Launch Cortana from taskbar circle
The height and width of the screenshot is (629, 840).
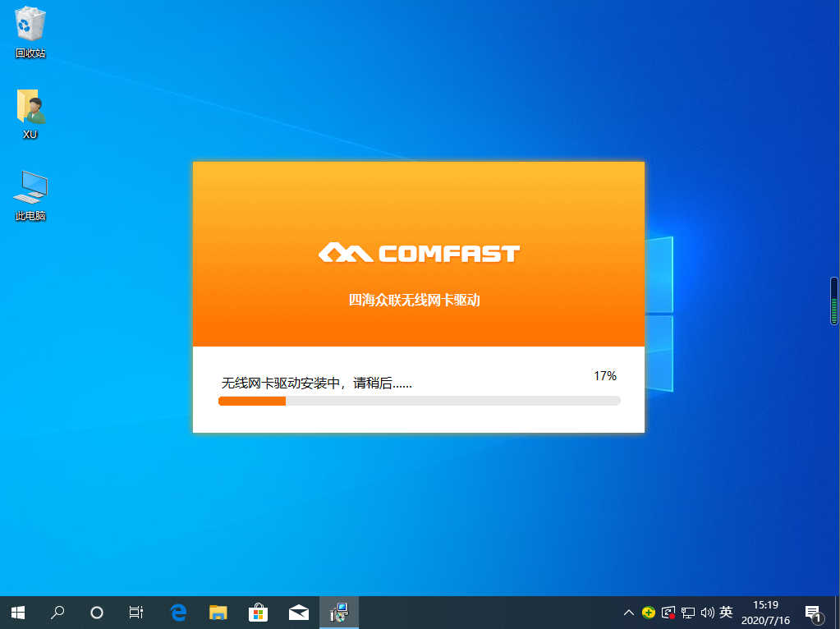coord(97,613)
